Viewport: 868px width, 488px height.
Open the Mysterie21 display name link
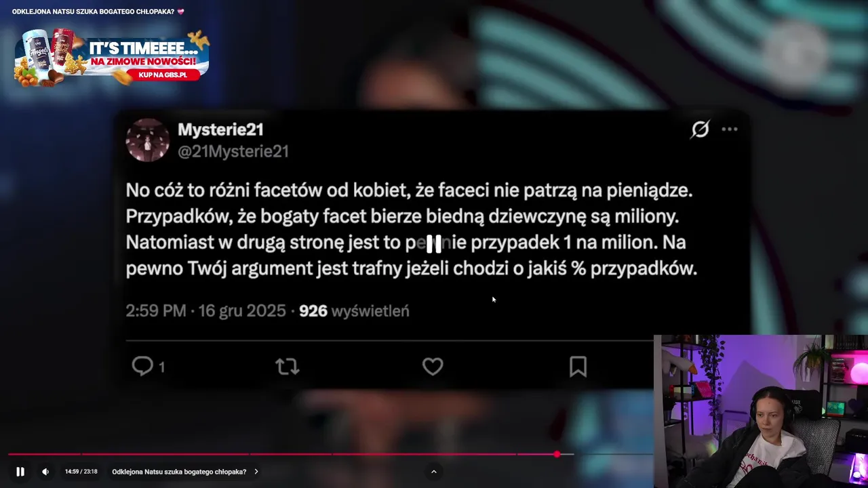pyautogui.click(x=220, y=129)
